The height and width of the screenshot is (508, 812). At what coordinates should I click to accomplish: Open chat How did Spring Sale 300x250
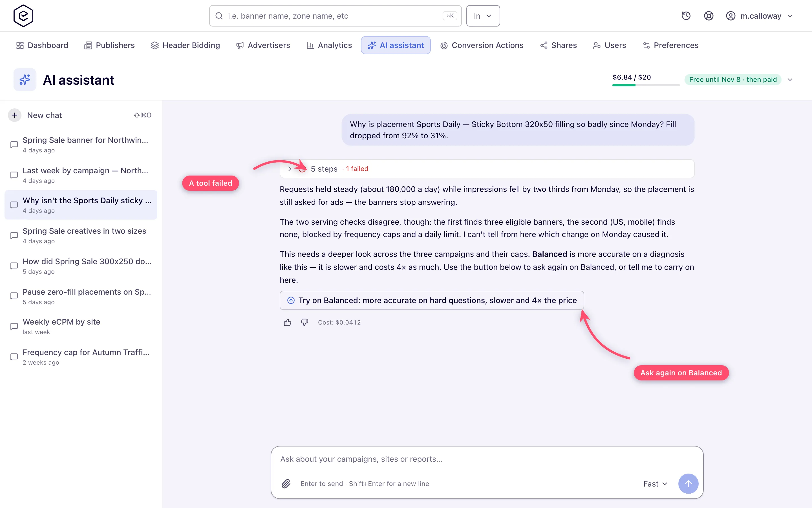(x=81, y=266)
